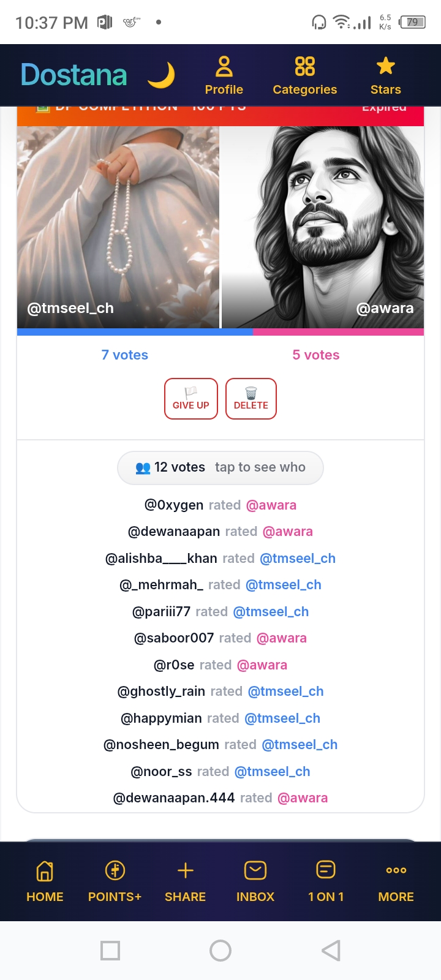Tap the Dostana logo
This screenshot has width=441, height=980.
click(74, 75)
